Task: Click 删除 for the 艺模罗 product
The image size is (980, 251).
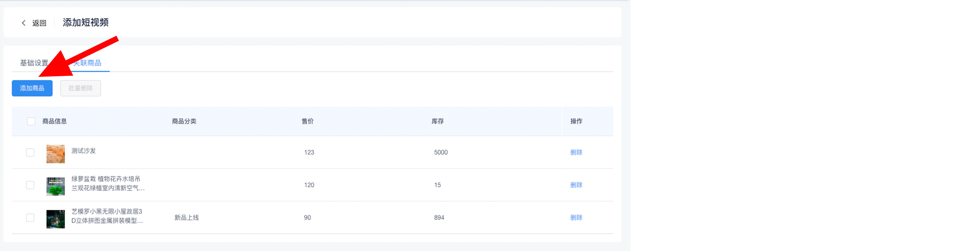Action: point(576,218)
